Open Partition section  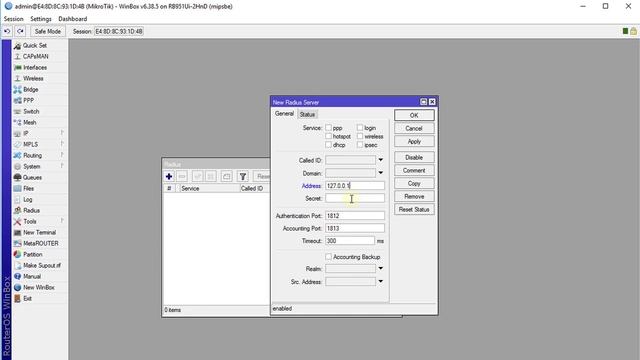[32, 254]
